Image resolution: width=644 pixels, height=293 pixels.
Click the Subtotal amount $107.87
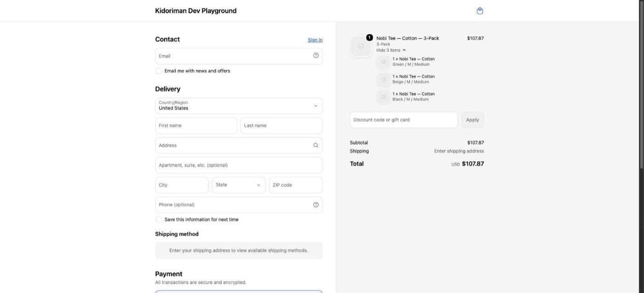coord(475,143)
